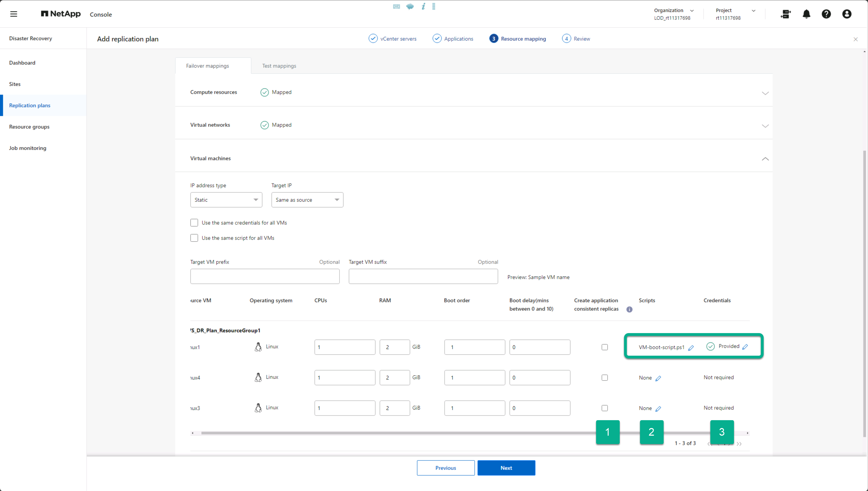Open the hamburger navigation menu
This screenshot has width=868, height=491.
tap(13, 14)
